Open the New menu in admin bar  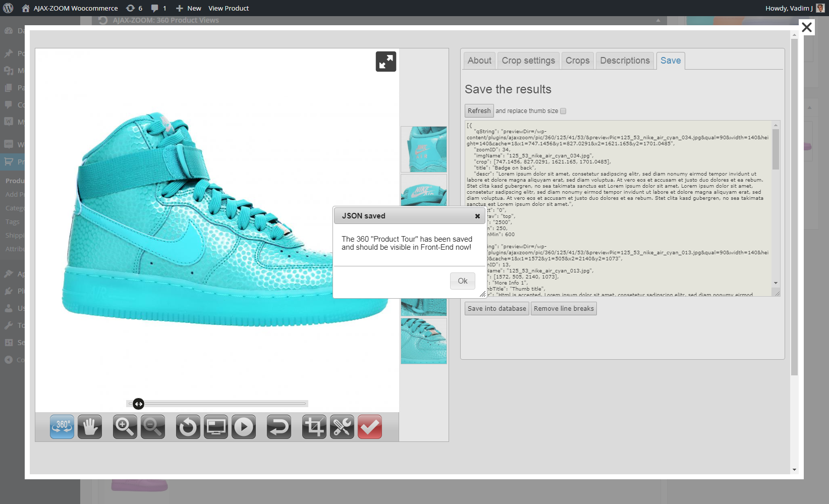pyautogui.click(x=188, y=8)
